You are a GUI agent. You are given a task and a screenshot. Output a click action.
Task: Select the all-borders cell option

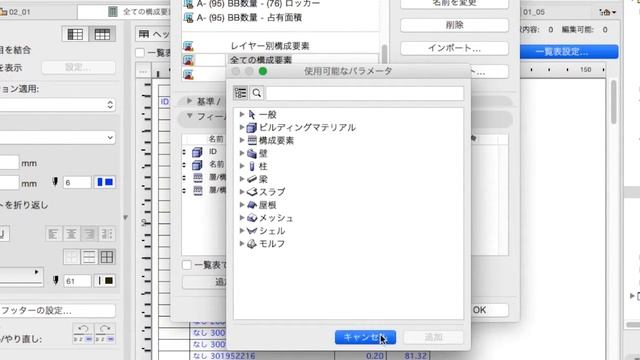coord(107,257)
